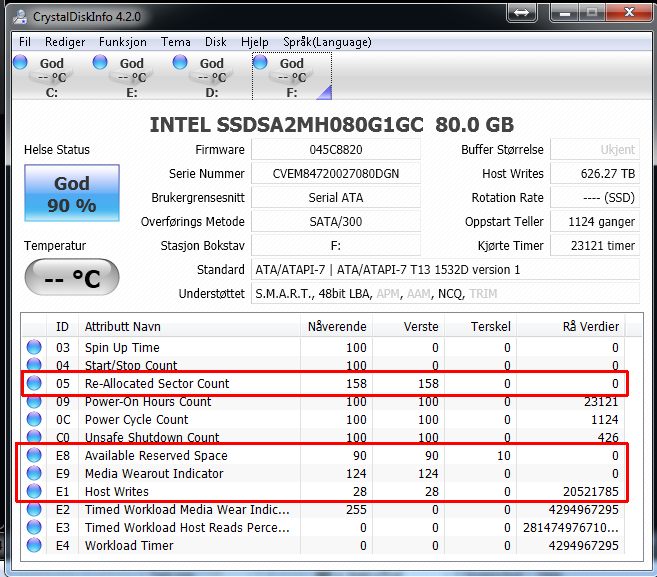Sort by the ID column header

tap(62, 326)
